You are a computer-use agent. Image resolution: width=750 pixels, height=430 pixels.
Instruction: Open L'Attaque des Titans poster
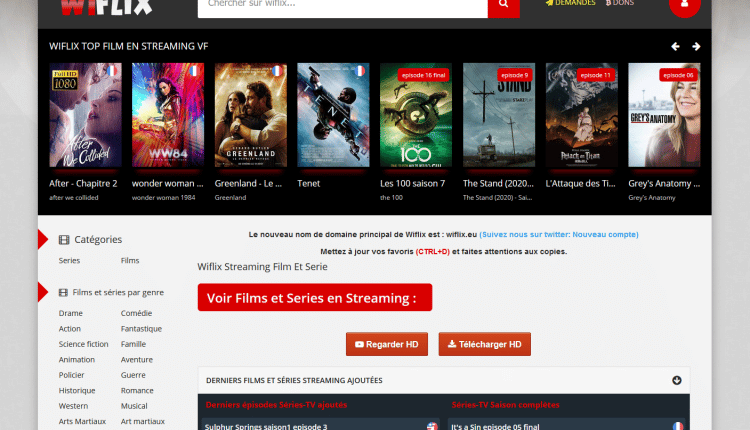click(582, 115)
